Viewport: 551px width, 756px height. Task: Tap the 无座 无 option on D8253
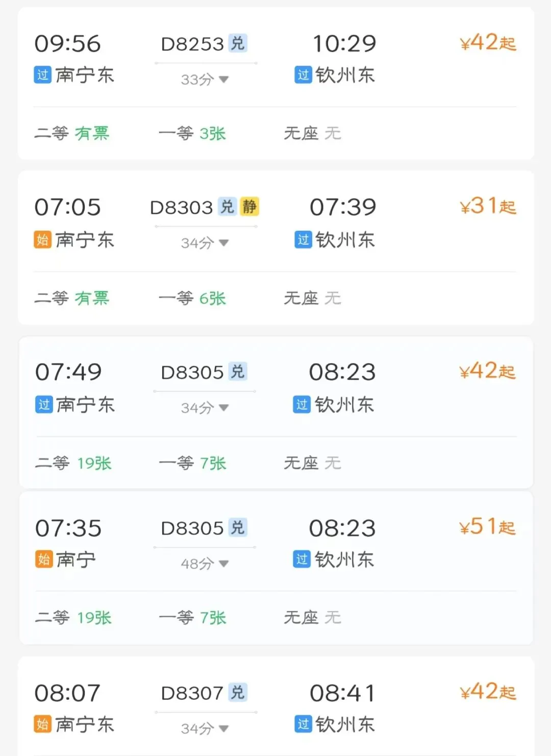[x=312, y=134]
